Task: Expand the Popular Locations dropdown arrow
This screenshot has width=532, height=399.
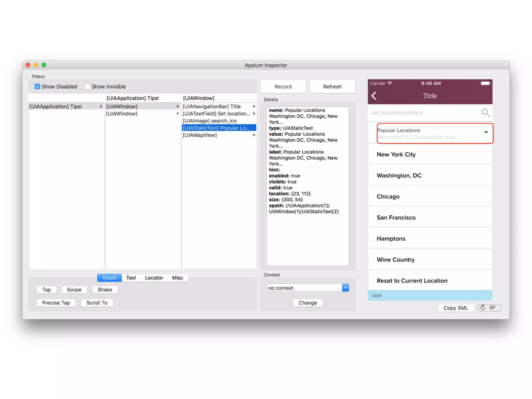Action: (486, 132)
